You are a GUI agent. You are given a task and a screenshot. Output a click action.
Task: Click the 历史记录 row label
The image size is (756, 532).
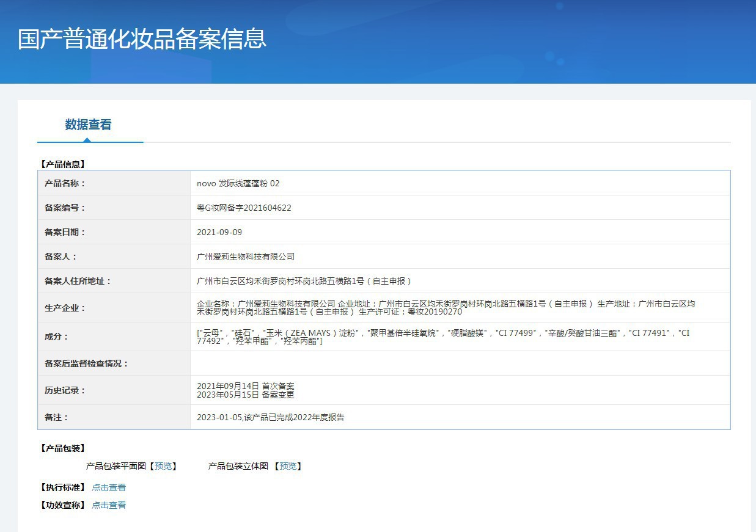tap(65, 390)
